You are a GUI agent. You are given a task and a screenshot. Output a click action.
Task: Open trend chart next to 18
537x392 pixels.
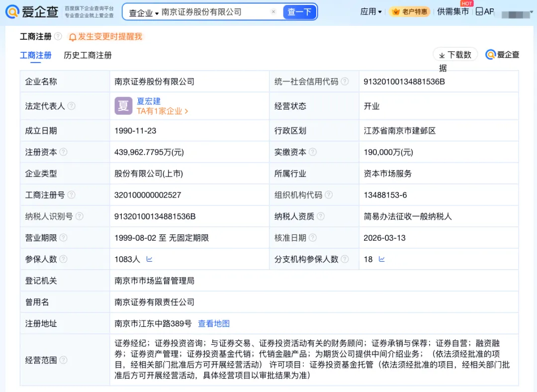coord(381,259)
